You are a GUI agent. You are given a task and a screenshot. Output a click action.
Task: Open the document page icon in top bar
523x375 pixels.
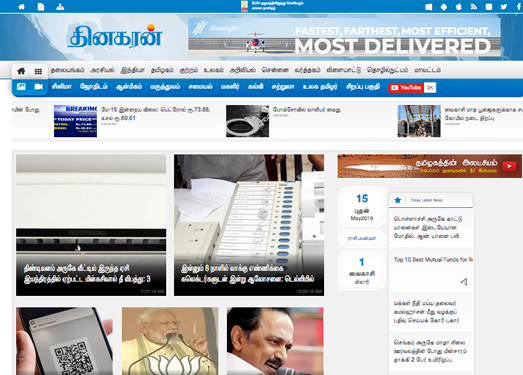click(x=41, y=7)
